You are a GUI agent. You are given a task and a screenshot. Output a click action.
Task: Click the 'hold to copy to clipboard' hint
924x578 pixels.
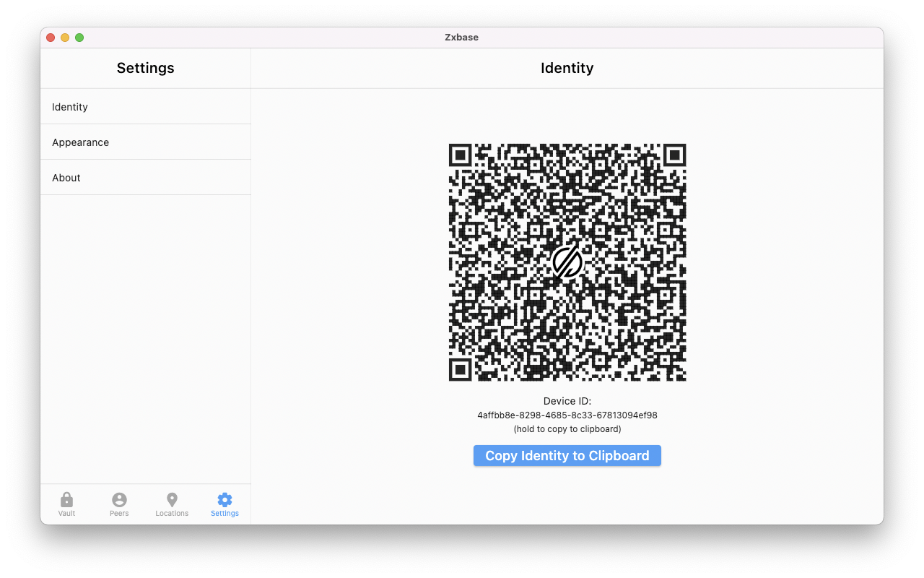(x=567, y=429)
